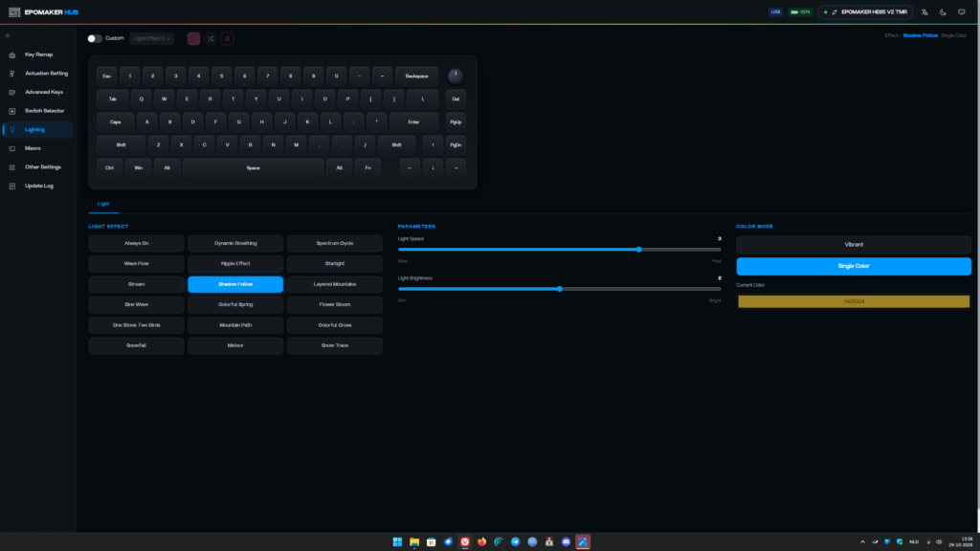Open Telegram from the taskbar
The width and height of the screenshot is (980, 551).
click(516, 541)
